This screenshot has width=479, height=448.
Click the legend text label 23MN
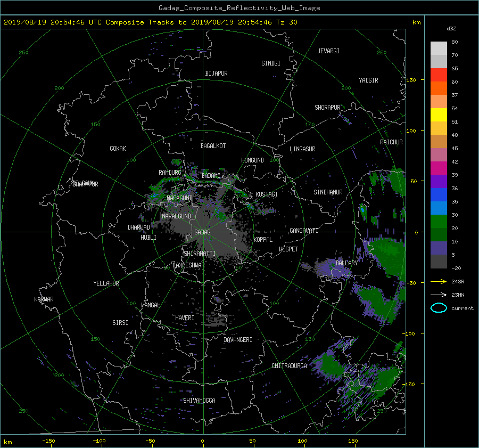coord(458,295)
